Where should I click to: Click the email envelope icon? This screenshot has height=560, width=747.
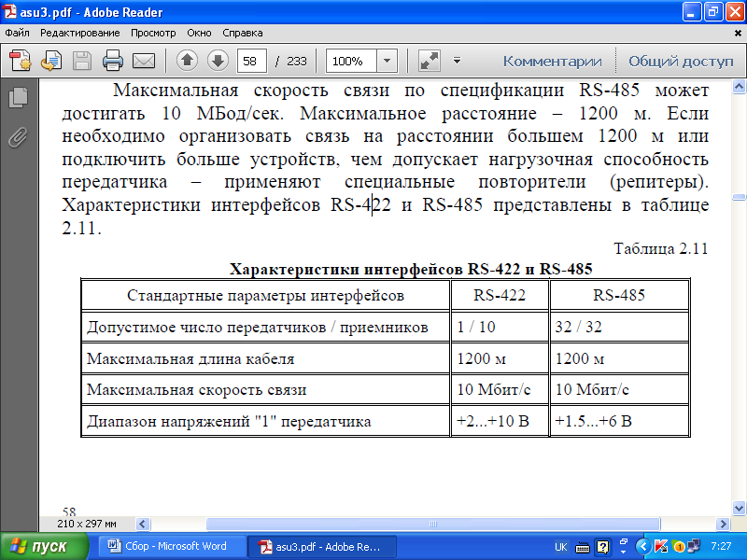(144, 61)
